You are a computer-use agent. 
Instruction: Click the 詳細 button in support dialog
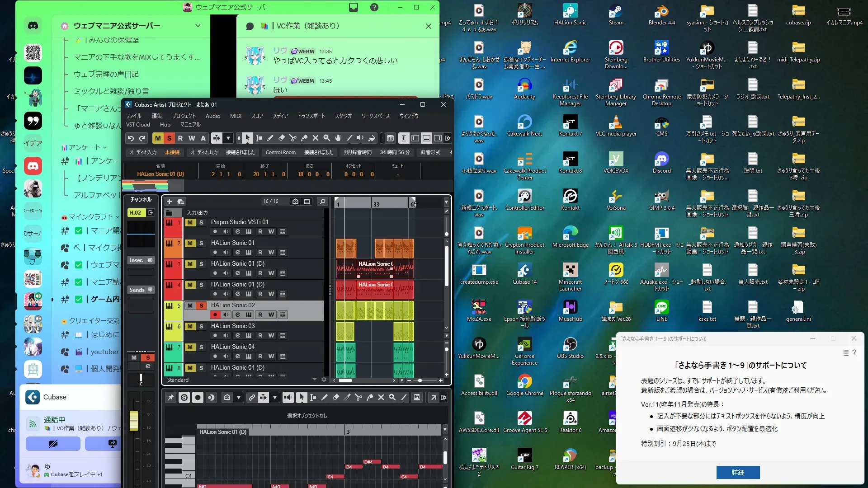[x=738, y=472]
